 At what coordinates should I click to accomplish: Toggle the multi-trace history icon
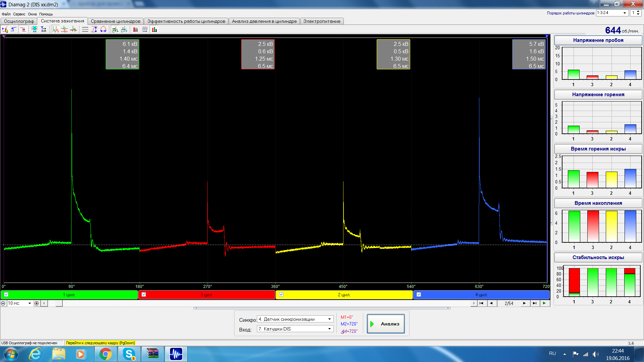click(145, 29)
